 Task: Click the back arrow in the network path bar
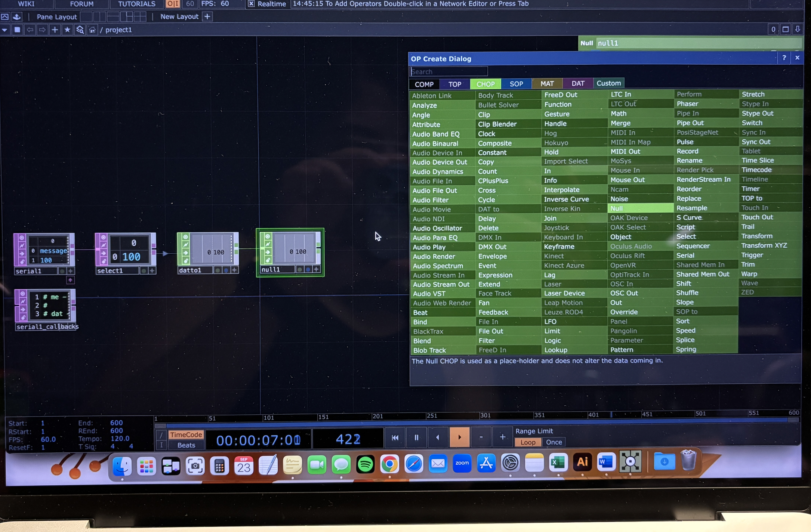pyautogui.click(x=31, y=30)
